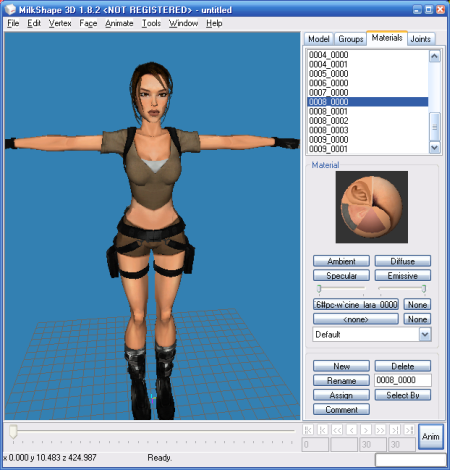Screen dimensions: 450x470
Task: Jump to first frame playback button
Action: pyautogui.click(x=308, y=430)
